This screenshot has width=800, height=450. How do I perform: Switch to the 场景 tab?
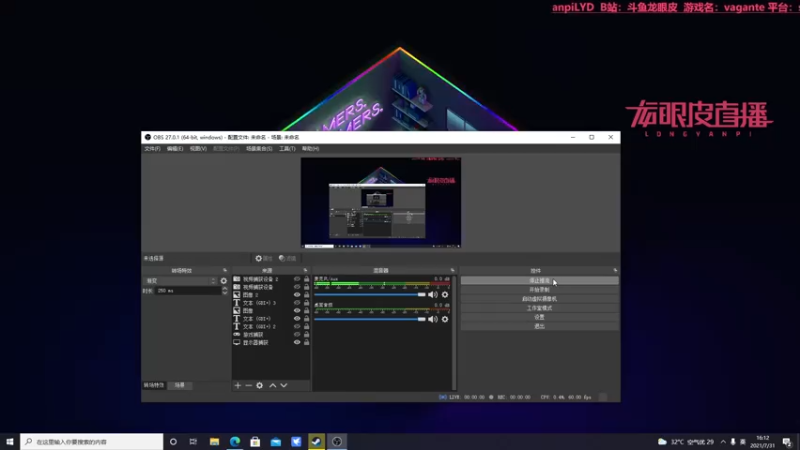click(180, 385)
